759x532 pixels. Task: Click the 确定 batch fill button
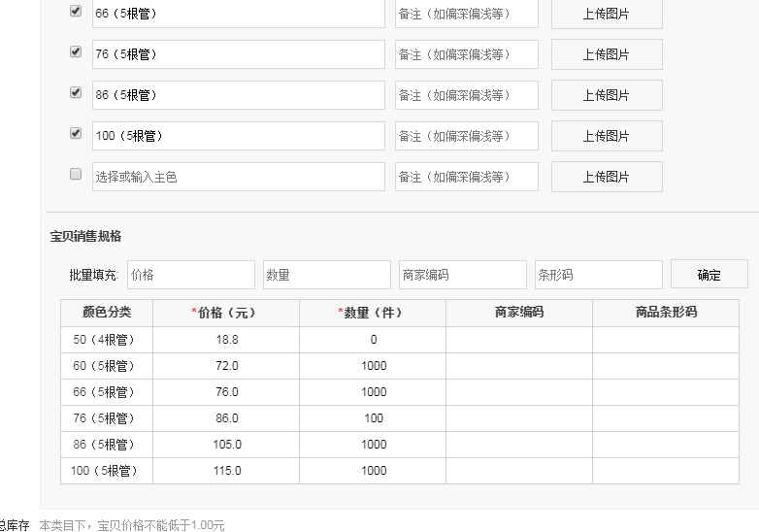coord(709,275)
